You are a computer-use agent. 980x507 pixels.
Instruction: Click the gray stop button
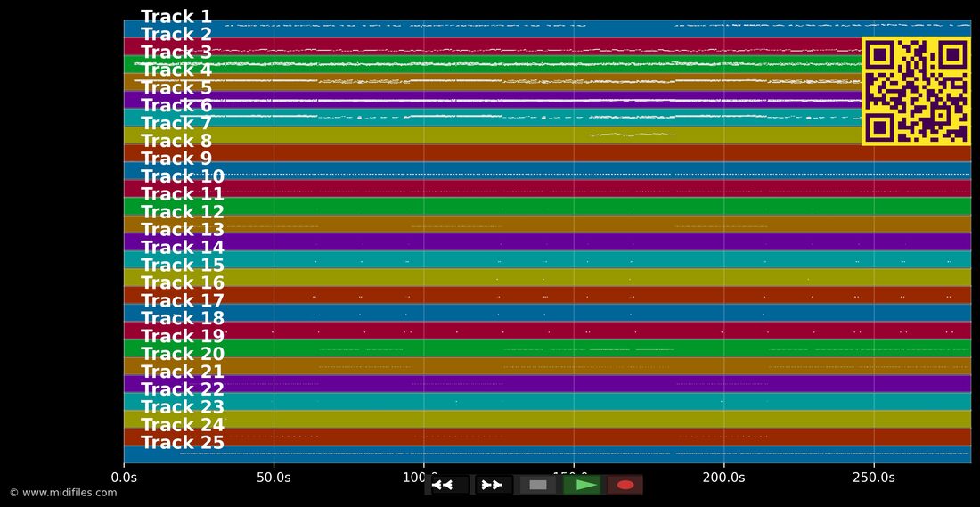tap(537, 485)
